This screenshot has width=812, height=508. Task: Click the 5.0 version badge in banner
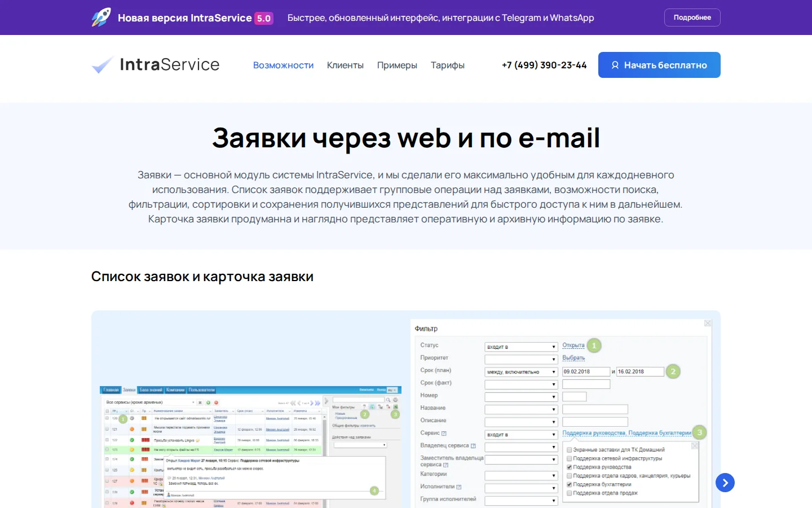coord(264,18)
